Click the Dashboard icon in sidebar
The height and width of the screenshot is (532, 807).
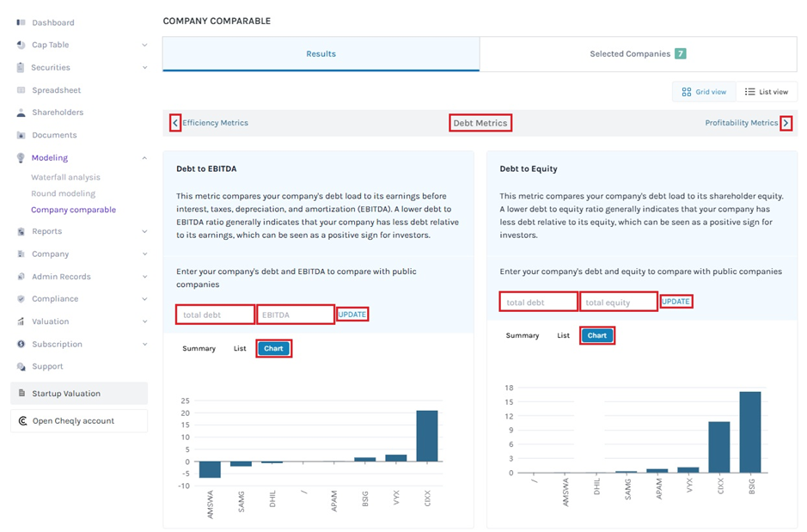21,22
